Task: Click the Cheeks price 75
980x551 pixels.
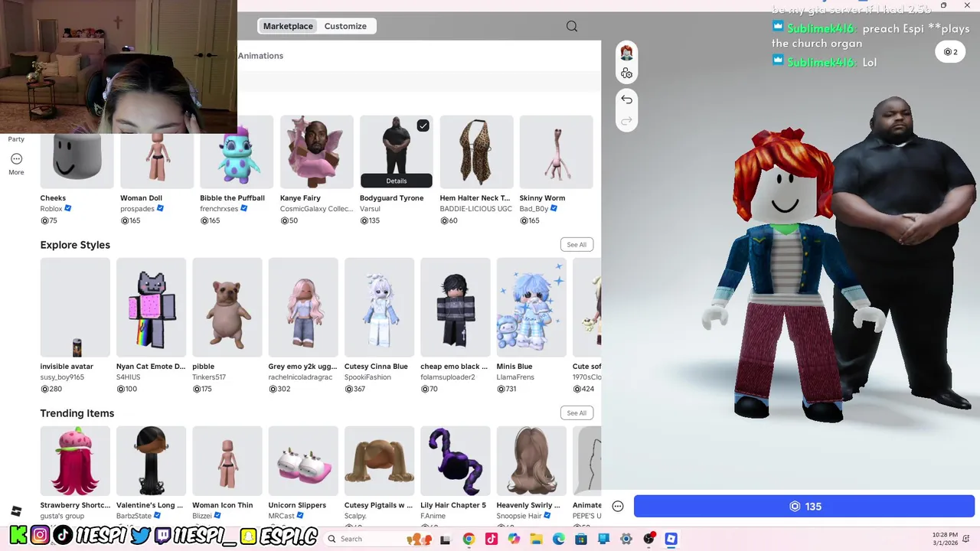Action: point(49,220)
